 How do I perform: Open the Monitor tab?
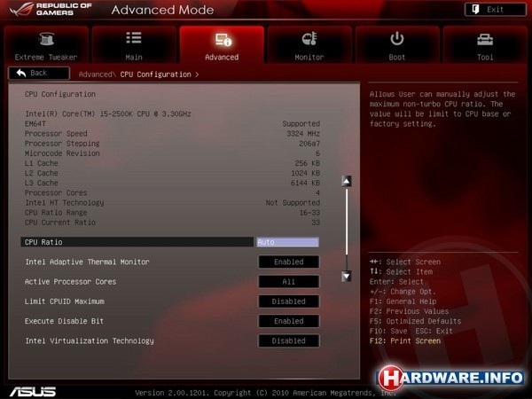[x=309, y=44]
